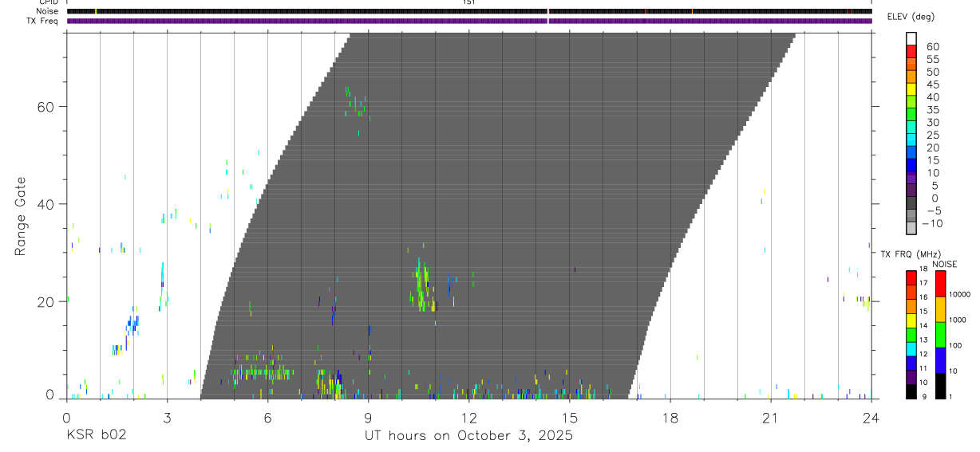The image size is (980, 452).
Task: Pick the green segment of the NOISE bar
Action: tap(940, 335)
